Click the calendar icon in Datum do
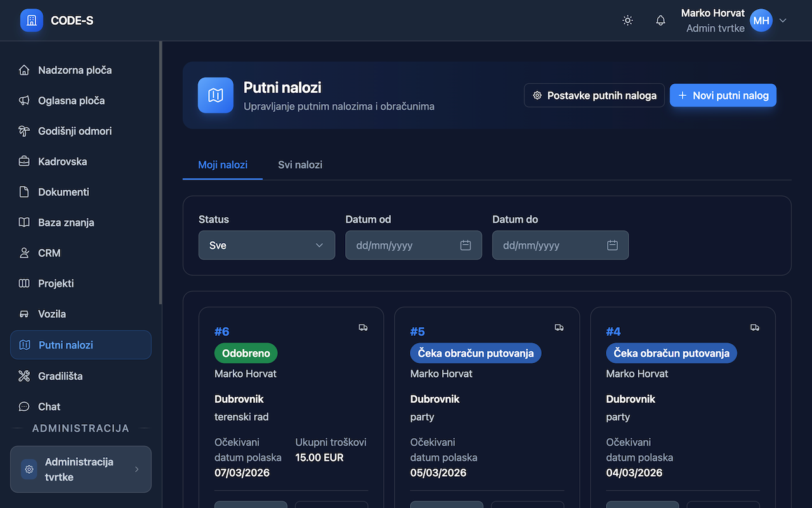 click(612, 245)
